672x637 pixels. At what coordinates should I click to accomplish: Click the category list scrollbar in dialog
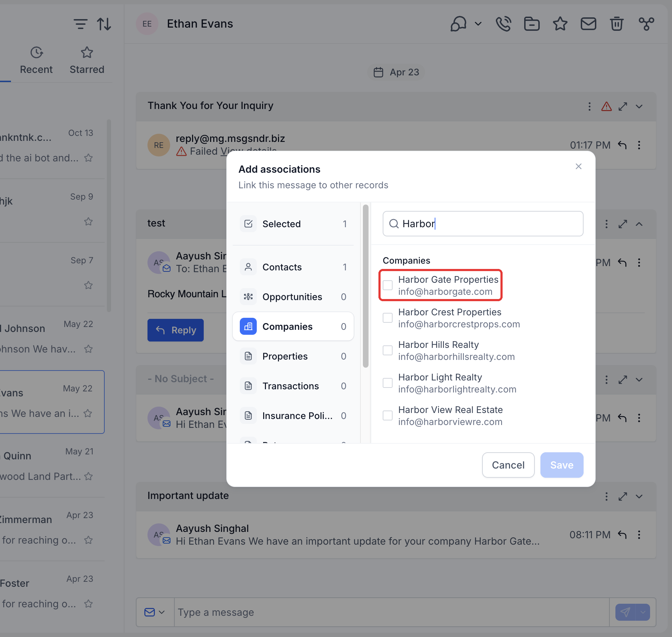tap(366, 286)
